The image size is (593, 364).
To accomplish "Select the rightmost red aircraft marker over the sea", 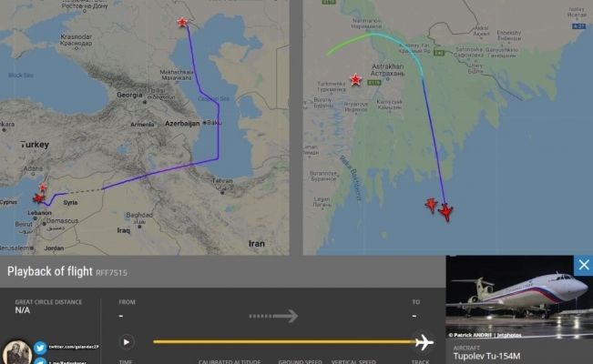I will (446, 212).
